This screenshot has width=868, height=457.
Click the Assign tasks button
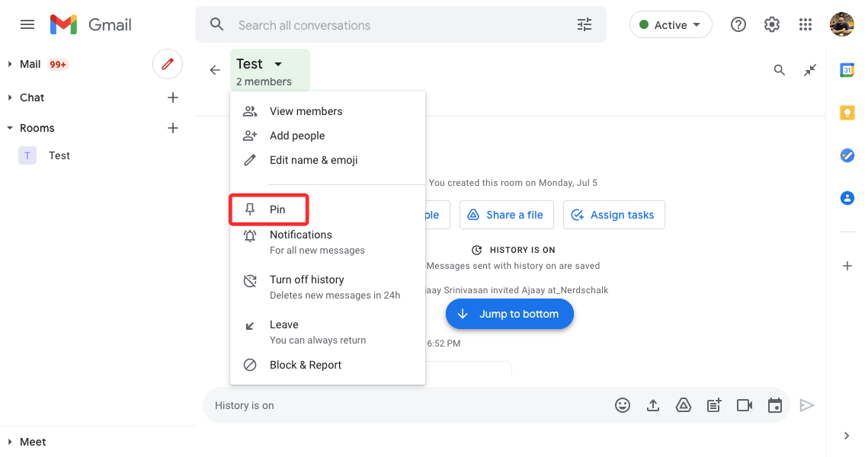point(613,215)
